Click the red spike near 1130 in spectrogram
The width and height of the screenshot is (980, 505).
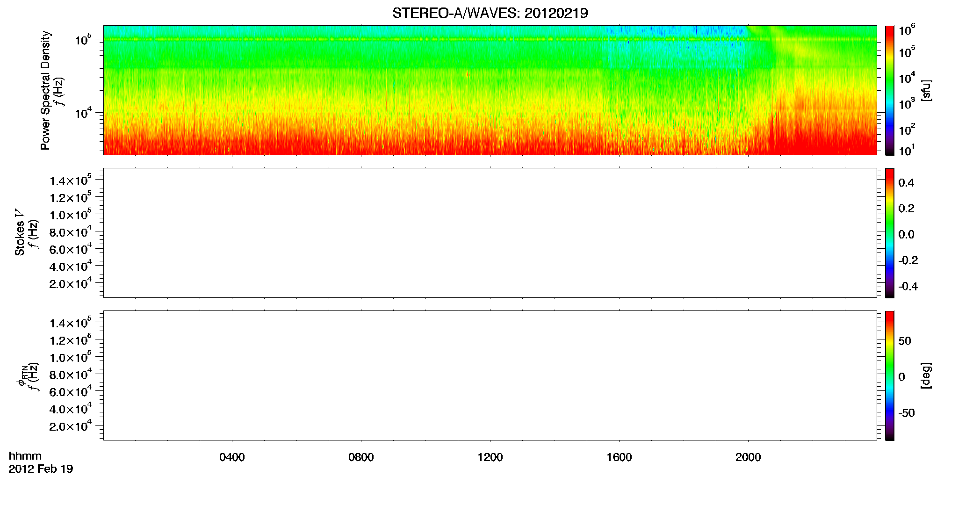coord(468,74)
